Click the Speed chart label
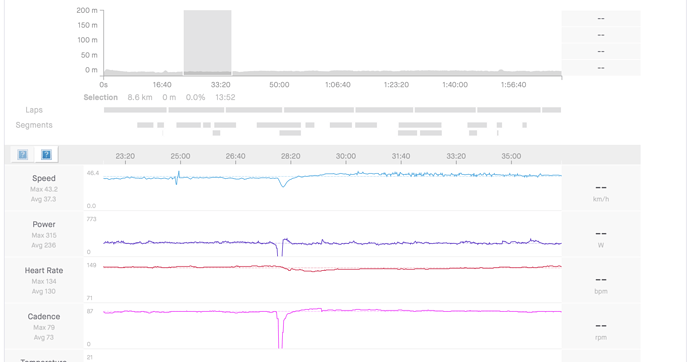 [x=44, y=178]
